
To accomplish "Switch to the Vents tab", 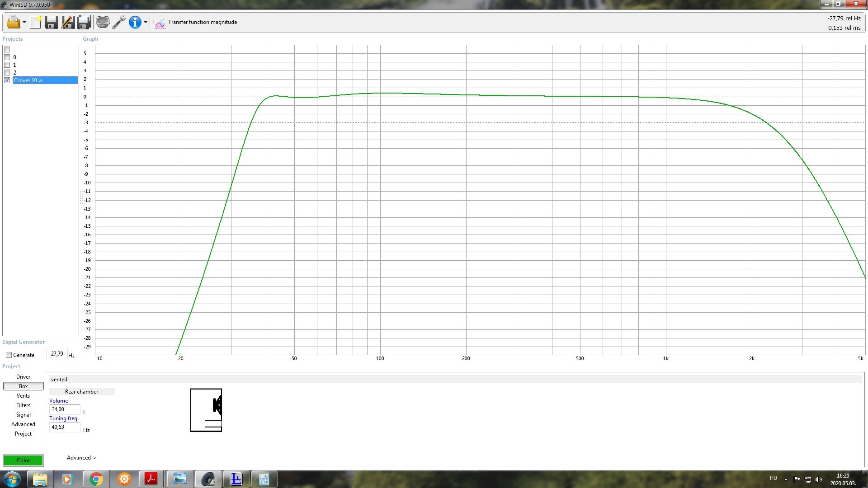I will (23, 396).
